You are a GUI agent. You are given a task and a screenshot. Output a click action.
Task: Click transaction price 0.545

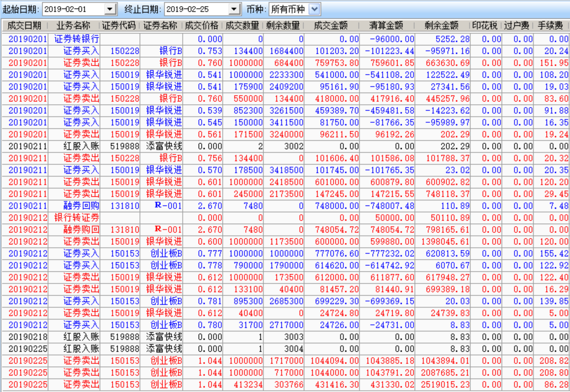[x=210, y=123]
